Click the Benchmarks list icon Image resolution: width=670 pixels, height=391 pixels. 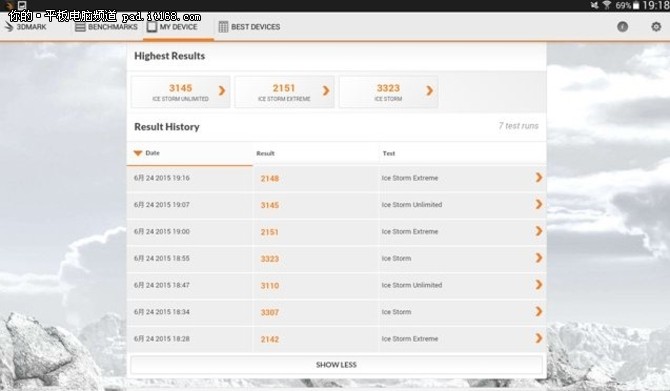click(80, 27)
